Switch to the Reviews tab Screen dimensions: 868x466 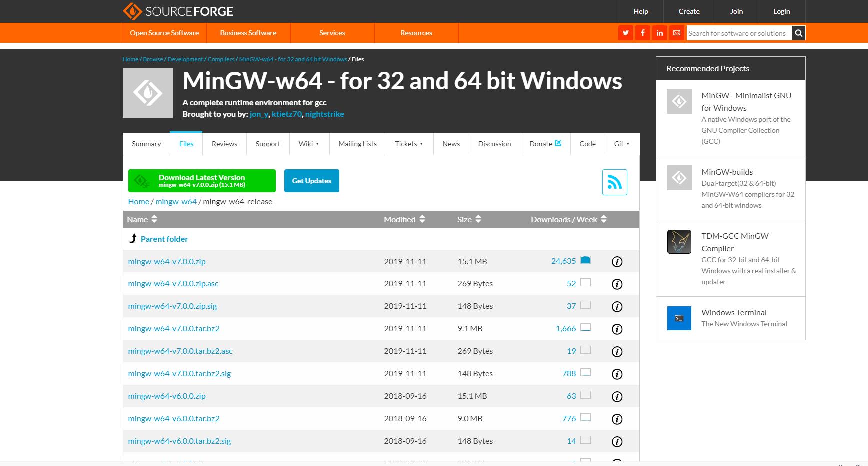click(x=224, y=144)
